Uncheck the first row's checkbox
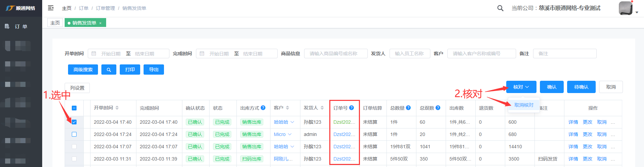 (x=74, y=122)
